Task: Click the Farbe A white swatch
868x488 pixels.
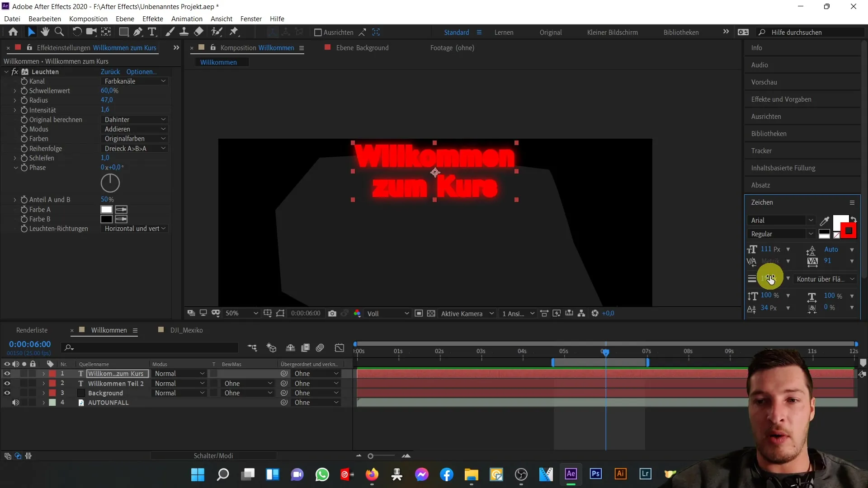Action: click(x=107, y=210)
